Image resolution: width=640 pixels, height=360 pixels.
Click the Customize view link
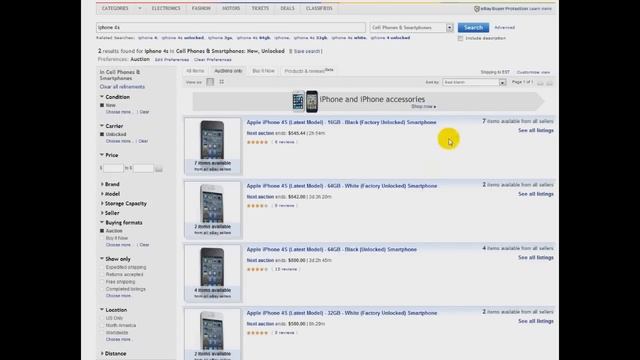pyautogui.click(x=533, y=72)
